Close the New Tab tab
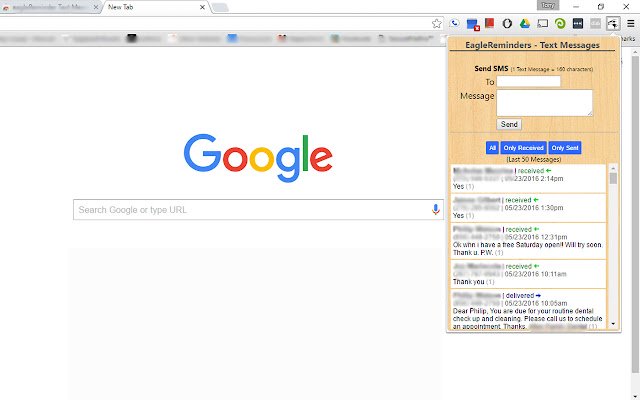Viewport: 640px width, 400px height. (202, 7)
